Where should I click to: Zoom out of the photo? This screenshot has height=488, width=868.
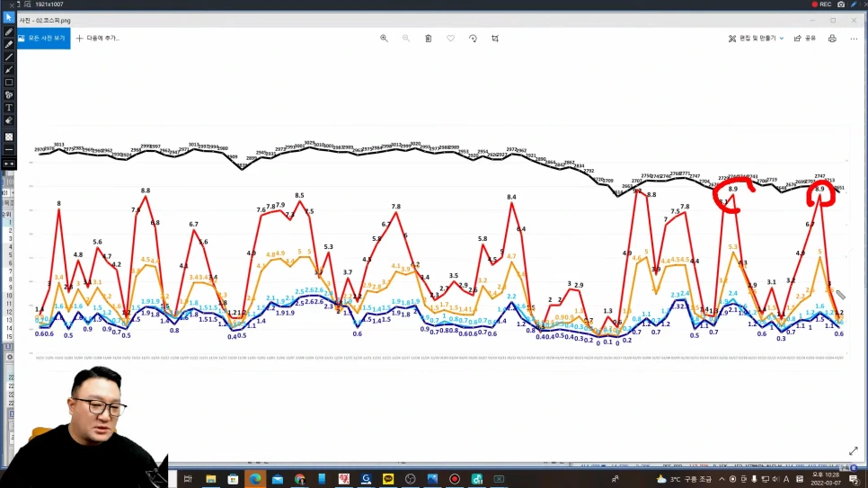tap(406, 39)
